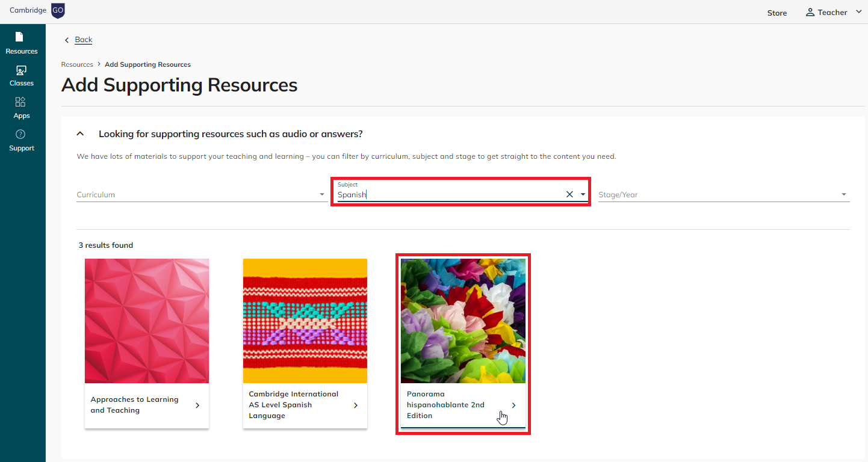Click the Panorama hispanohablante 2nd Edition title

click(445, 405)
